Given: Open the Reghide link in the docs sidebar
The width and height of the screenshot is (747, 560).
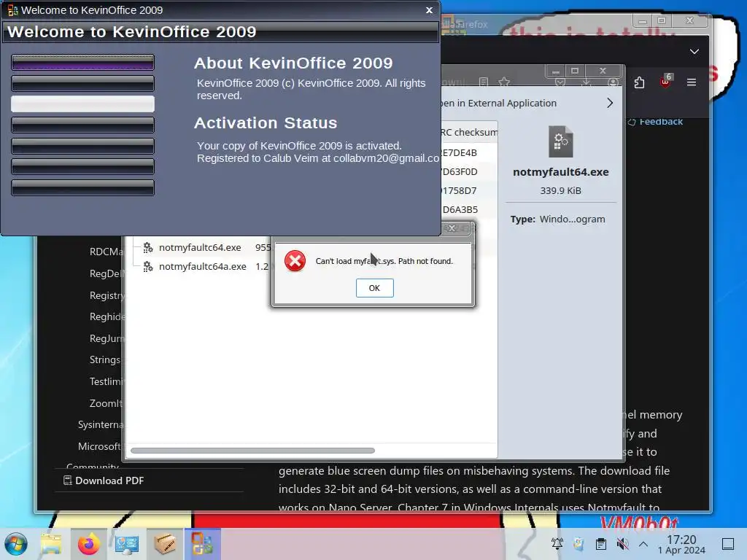Looking at the screenshot, I should click(107, 316).
